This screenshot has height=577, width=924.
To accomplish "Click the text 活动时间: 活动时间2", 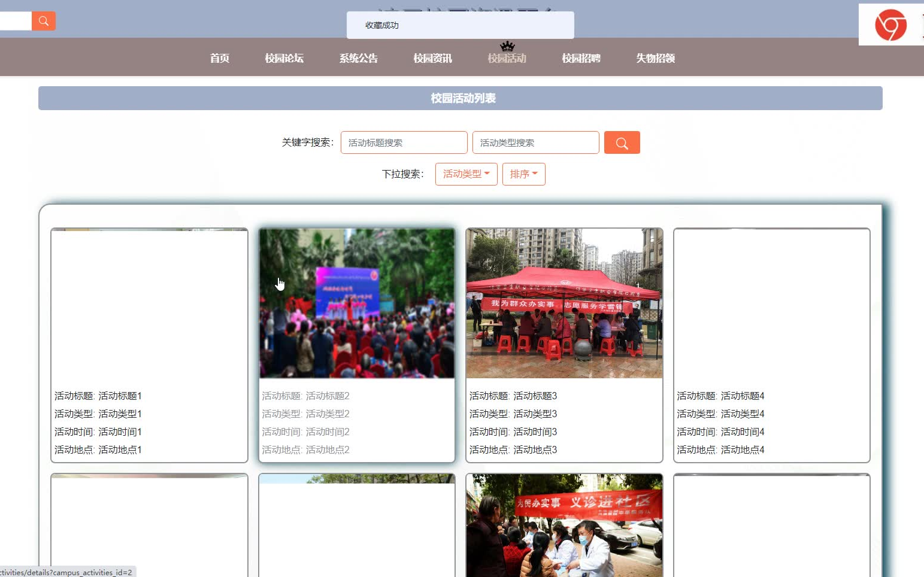I will [x=305, y=432].
